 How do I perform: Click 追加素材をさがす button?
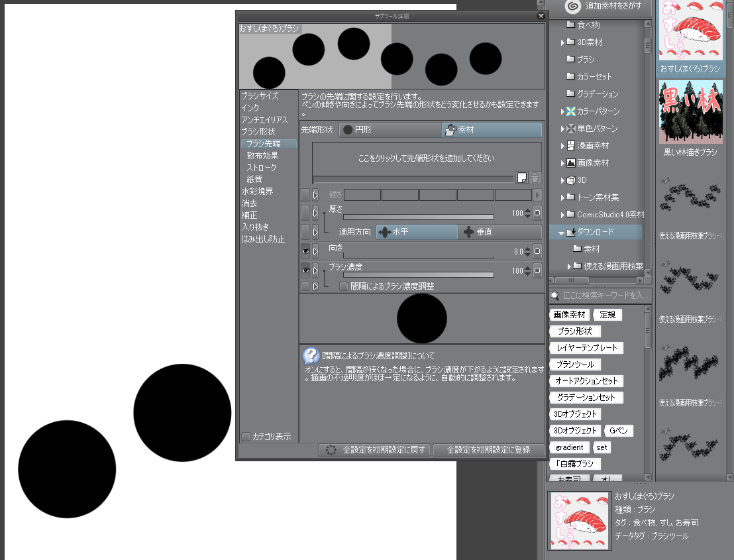[601, 6]
